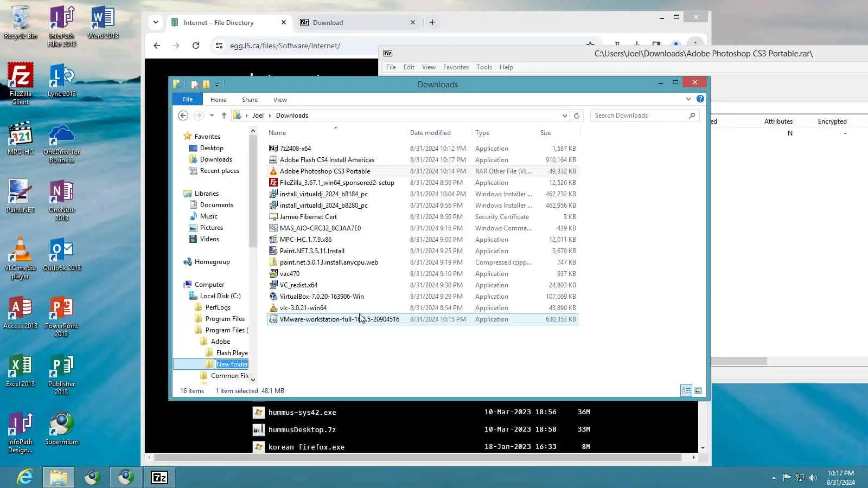Open recent locations dropdown in Explorer
868x488 pixels.
(x=212, y=115)
